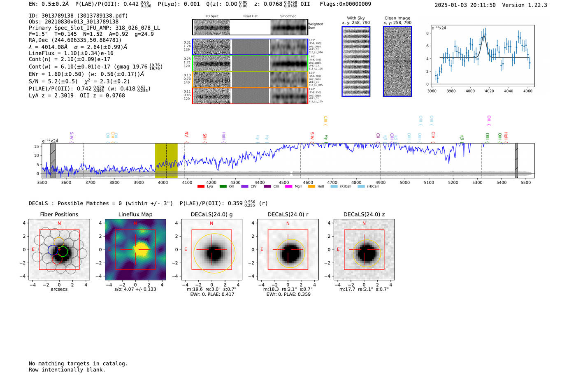Open the Lineflux Map image

(135, 250)
